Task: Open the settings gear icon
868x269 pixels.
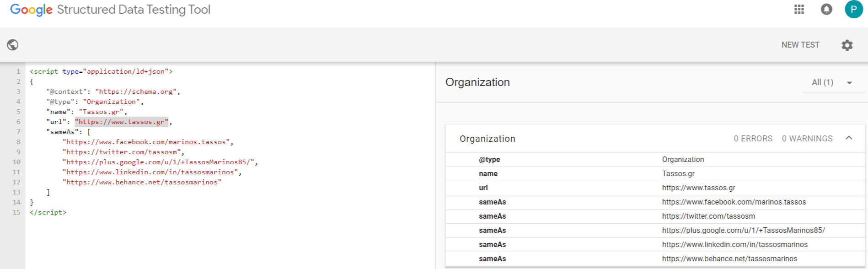Action: tap(847, 45)
